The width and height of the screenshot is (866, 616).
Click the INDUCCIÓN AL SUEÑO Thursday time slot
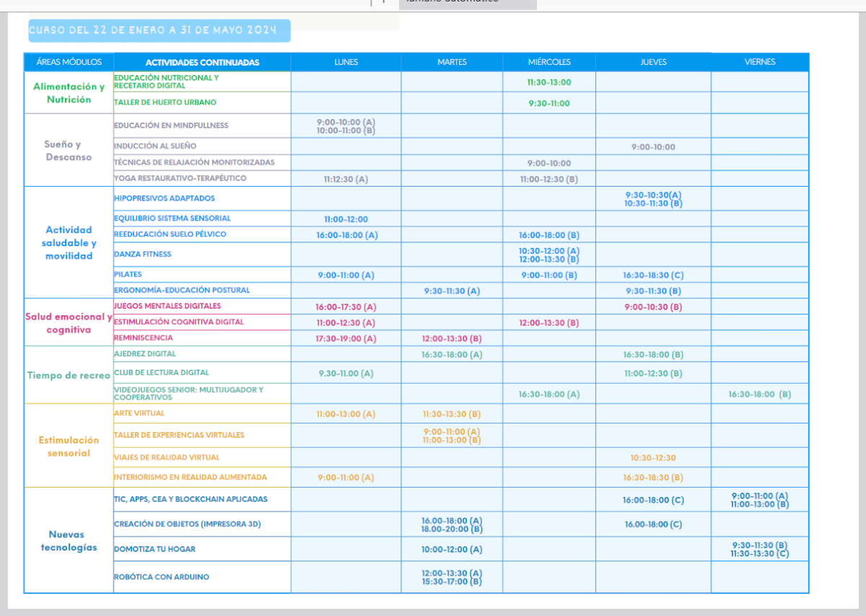tap(653, 147)
